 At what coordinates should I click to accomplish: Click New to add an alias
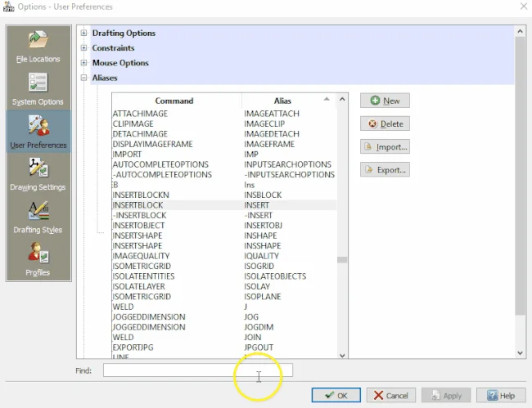coord(385,101)
